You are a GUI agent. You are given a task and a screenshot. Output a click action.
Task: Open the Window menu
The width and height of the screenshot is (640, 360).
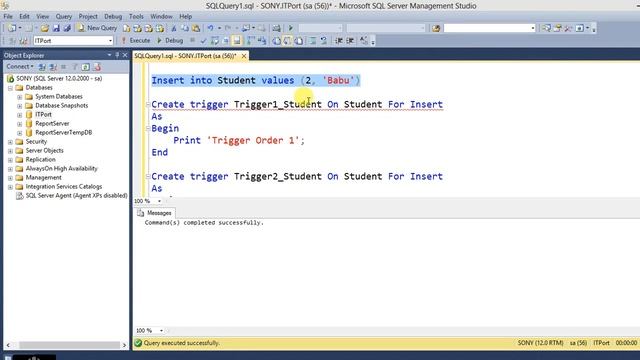pos(162,16)
